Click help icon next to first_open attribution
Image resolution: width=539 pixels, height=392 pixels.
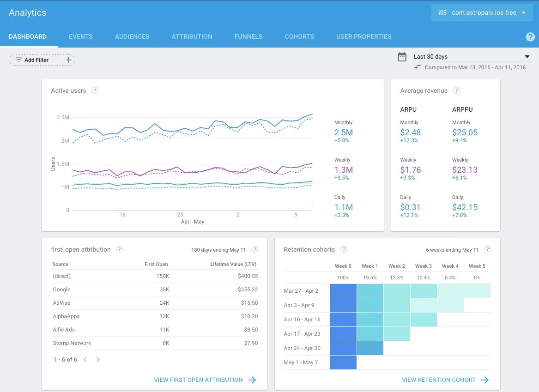[119, 249]
